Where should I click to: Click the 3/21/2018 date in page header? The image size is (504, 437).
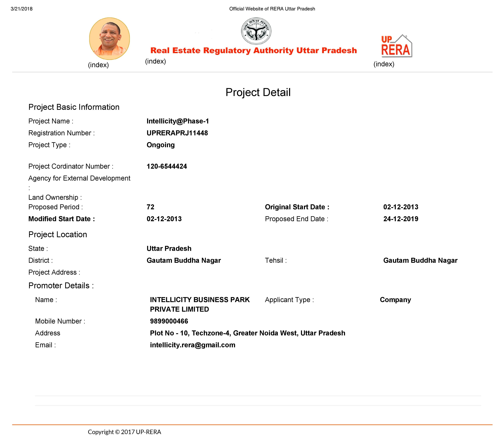pyautogui.click(x=21, y=9)
